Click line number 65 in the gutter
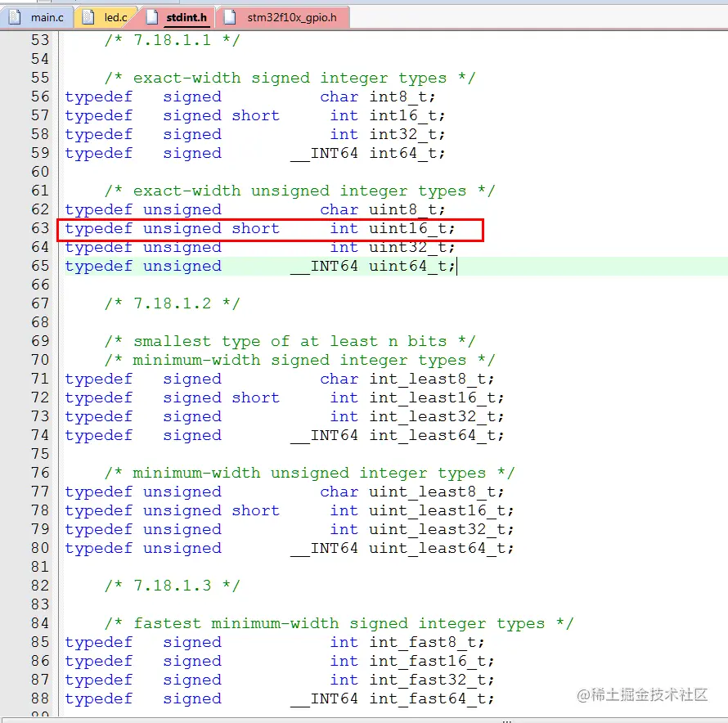This screenshot has height=723, width=728. coord(40,266)
